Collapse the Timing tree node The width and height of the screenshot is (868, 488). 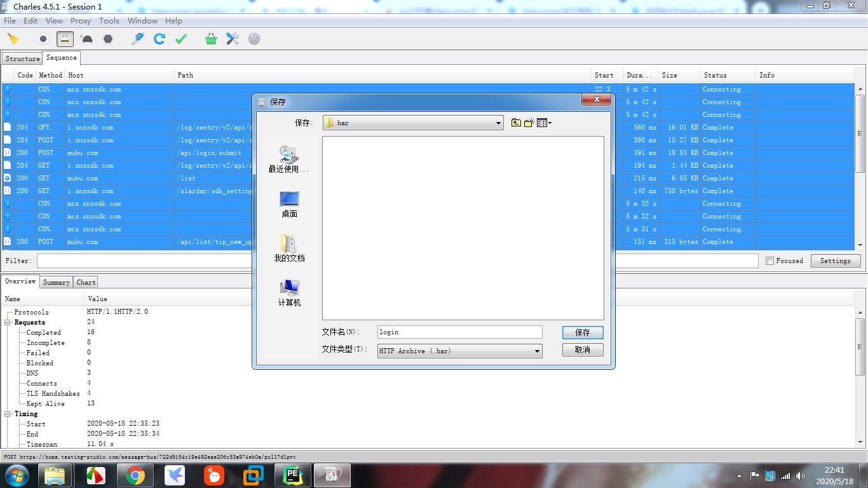point(8,414)
